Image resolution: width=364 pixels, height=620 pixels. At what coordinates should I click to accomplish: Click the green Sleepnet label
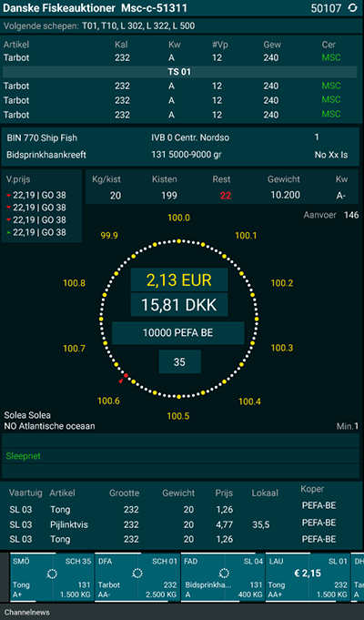[24, 456]
